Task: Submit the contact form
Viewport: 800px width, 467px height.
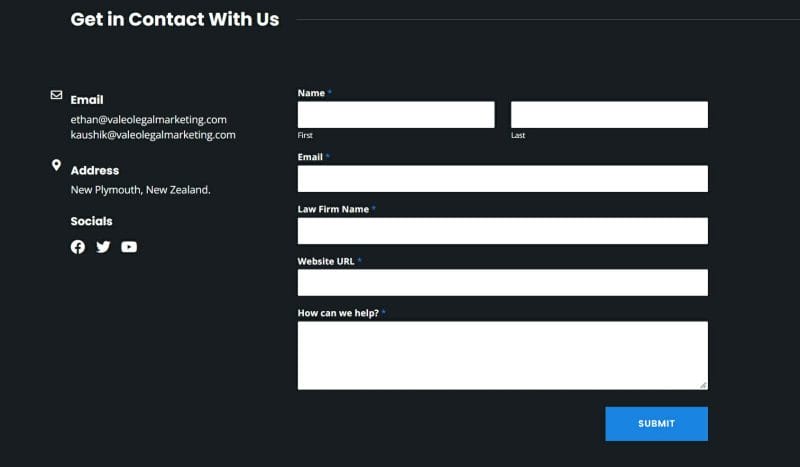Action: [656, 424]
